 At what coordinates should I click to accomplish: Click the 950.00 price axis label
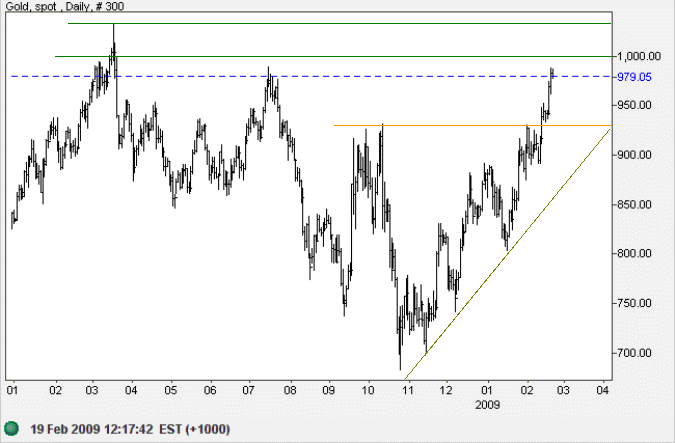pos(634,105)
